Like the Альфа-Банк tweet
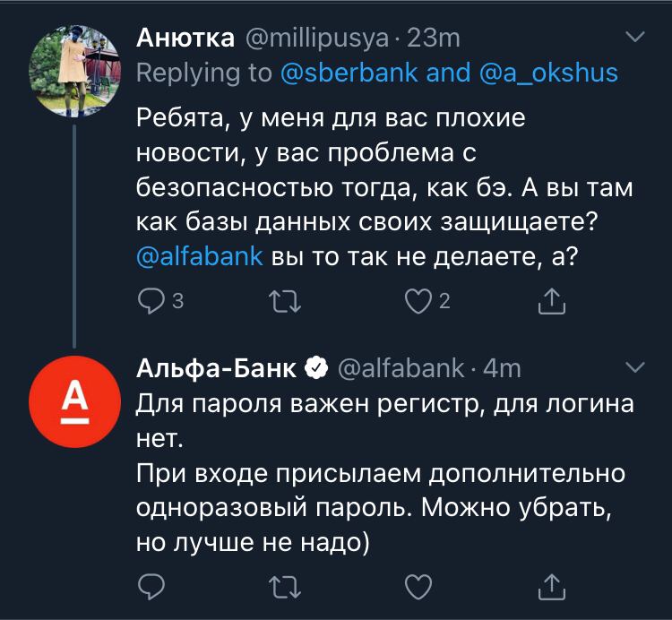Viewport: 672px width, 620px height. [x=418, y=587]
